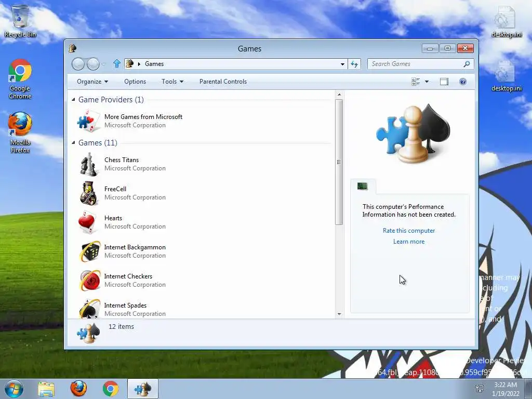Click the search magnifier icon

coord(467,64)
